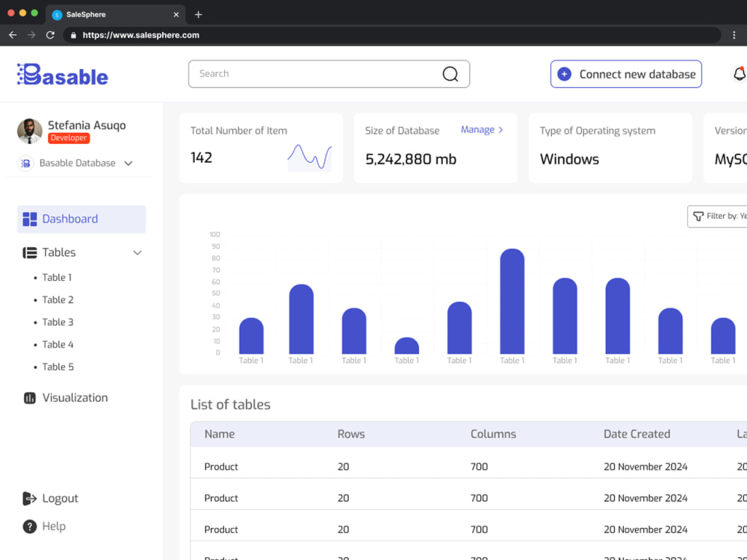Click the Help question mark icon
Viewport: 747px width, 560px height.
(x=30, y=526)
